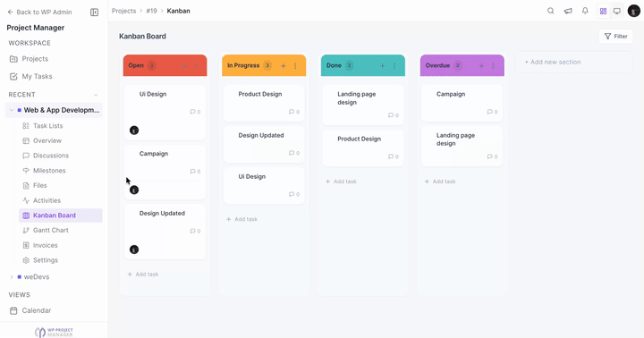
Task: Collapse Web & App Development project tree
Action: (12, 110)
